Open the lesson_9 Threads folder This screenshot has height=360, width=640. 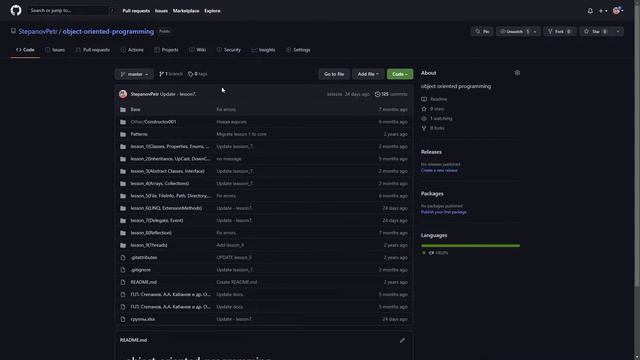pos(149,245)
